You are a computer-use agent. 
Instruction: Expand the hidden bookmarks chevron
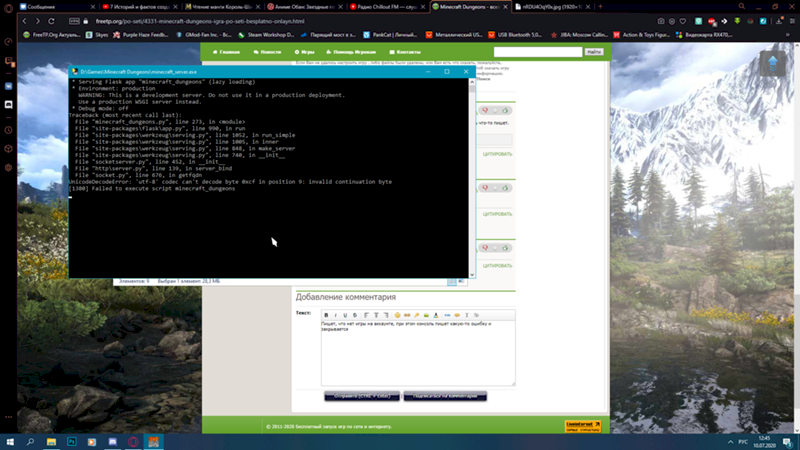point(787,35)
